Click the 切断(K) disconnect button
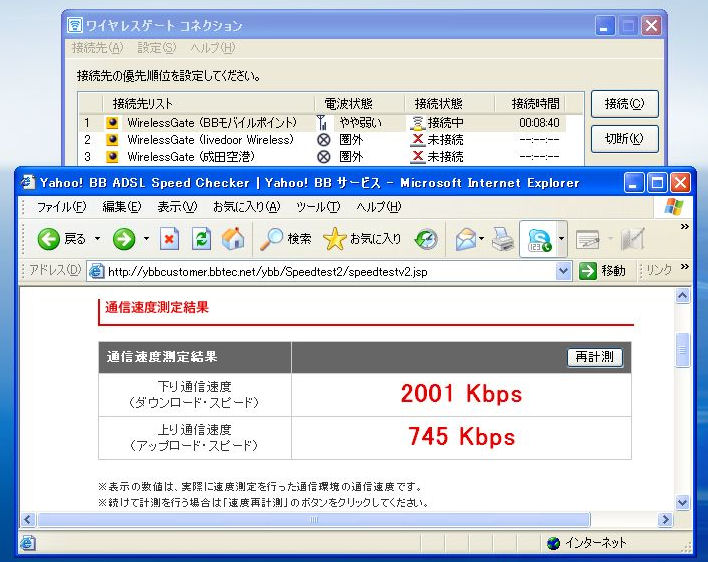708x562 pixels. pos(624,139)
